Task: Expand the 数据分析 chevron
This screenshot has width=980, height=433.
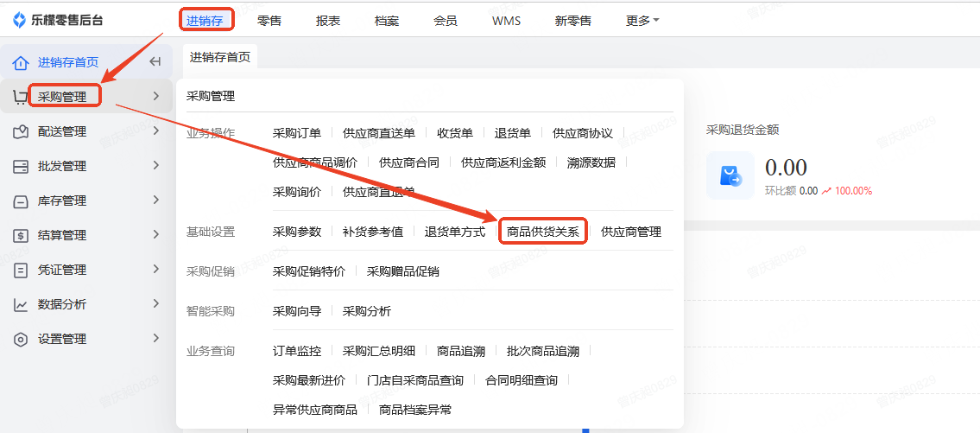Action: 156,303
